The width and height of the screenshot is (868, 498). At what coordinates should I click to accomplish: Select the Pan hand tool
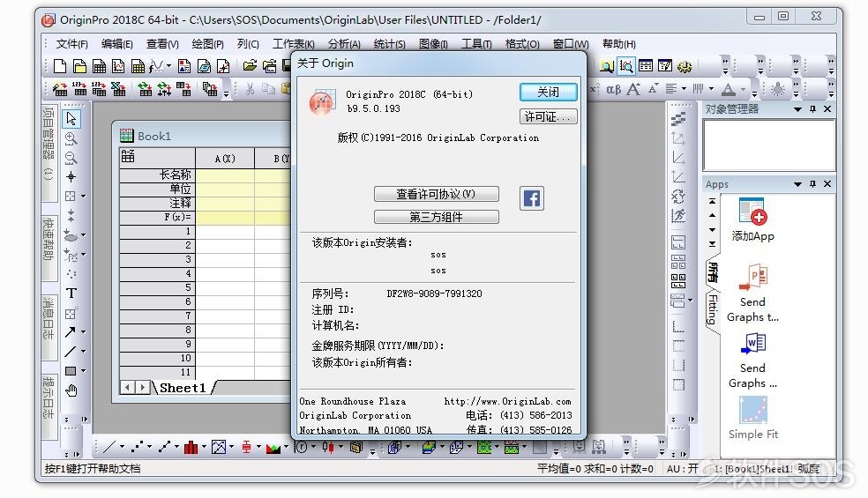71,390
